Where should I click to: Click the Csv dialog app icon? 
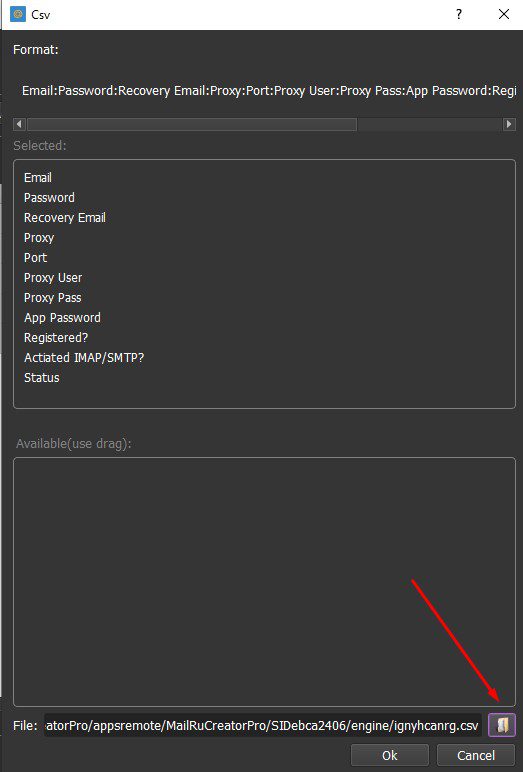coord(18,14)
